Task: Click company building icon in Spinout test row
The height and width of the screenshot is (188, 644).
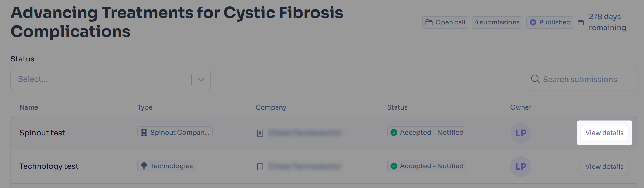Action: (x=260, y=133)
